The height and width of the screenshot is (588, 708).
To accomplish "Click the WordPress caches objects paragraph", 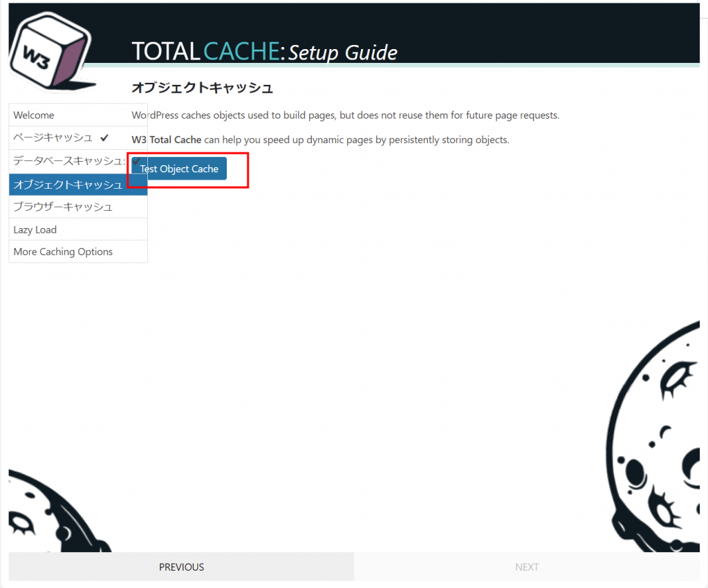I will 346,115.
